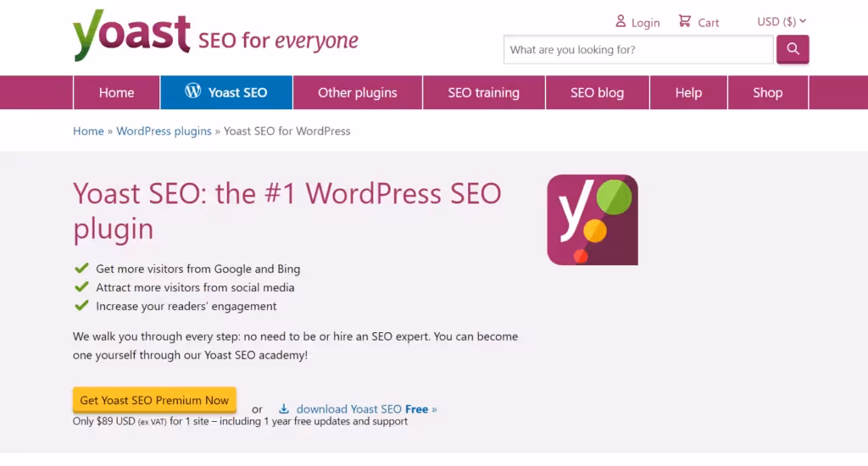The height and width of the screenshot is (466, 868).
Task: Open the Other plugins menu item
Action: pos(357,92)
